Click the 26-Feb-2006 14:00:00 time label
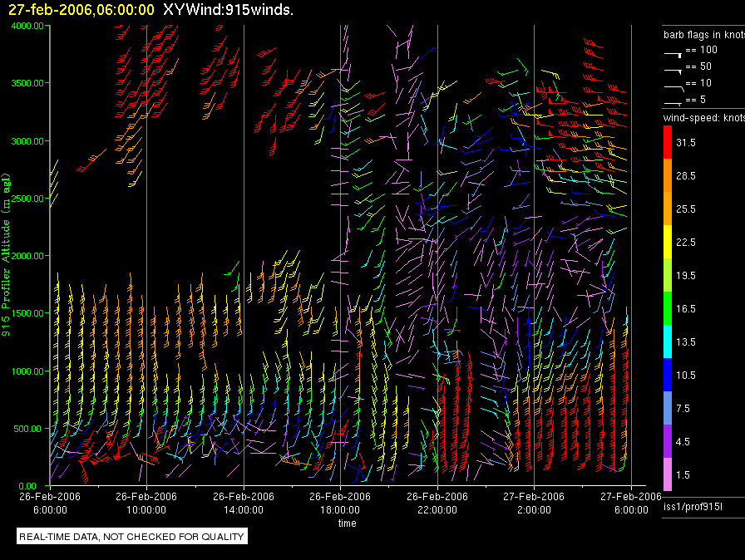This screenshot has height=560, width=745. [244, 503]
